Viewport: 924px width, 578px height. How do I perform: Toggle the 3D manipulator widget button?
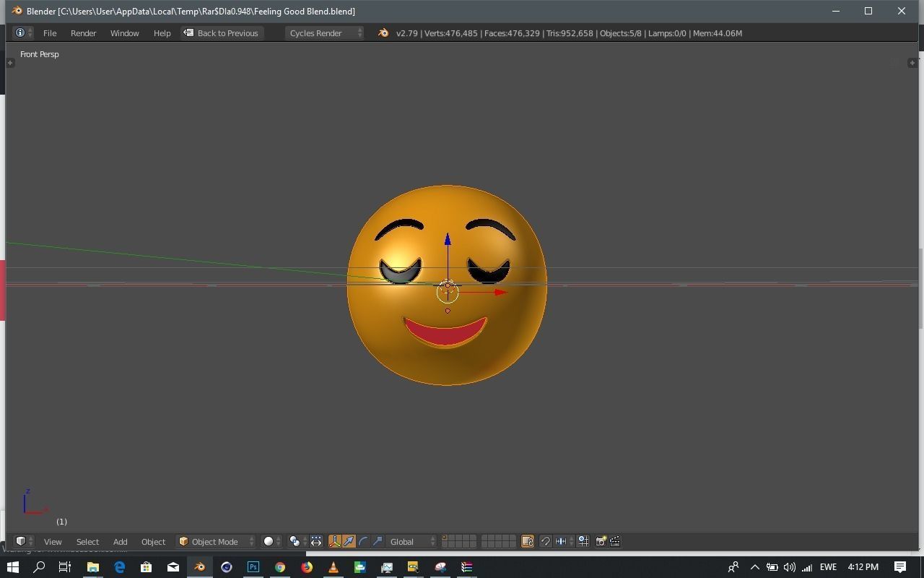(335, 541)
